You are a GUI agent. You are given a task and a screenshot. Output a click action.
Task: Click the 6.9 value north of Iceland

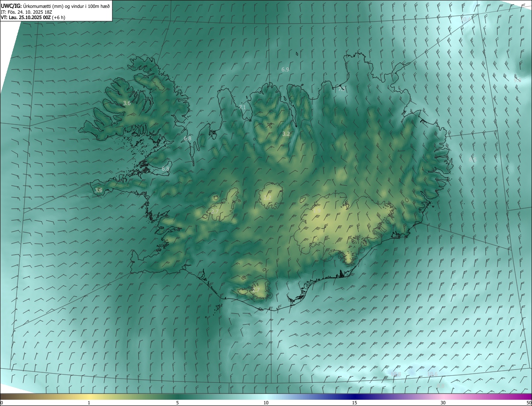(x=285, y=70)
